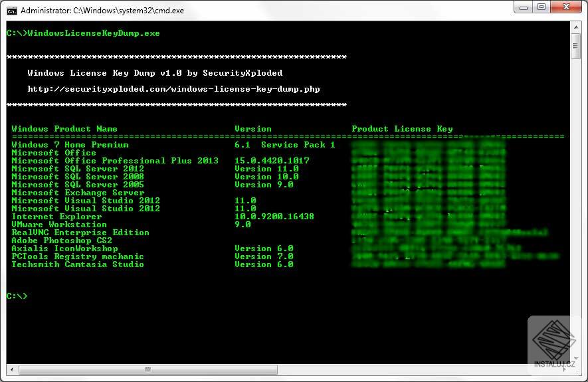Click the 'Axialis IconWorkshop' row
Image resolution: width=588 pixels, height=382 pixels.
point(64,248)
